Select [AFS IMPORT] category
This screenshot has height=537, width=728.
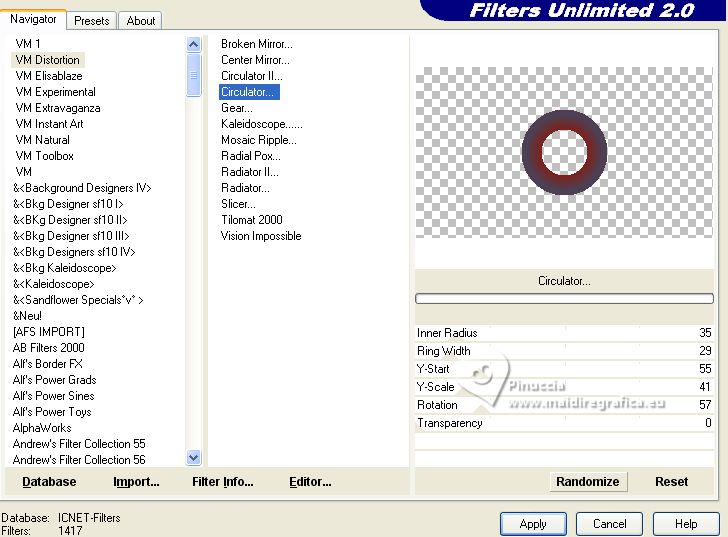49,332
